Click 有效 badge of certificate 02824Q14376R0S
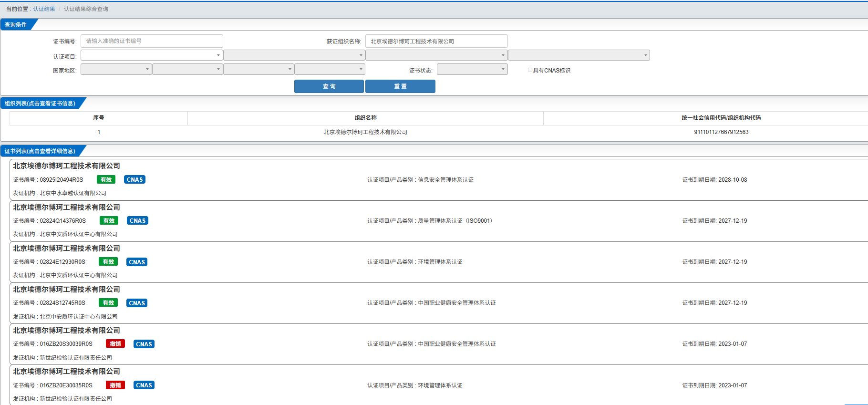 click(x=109, y=221)
